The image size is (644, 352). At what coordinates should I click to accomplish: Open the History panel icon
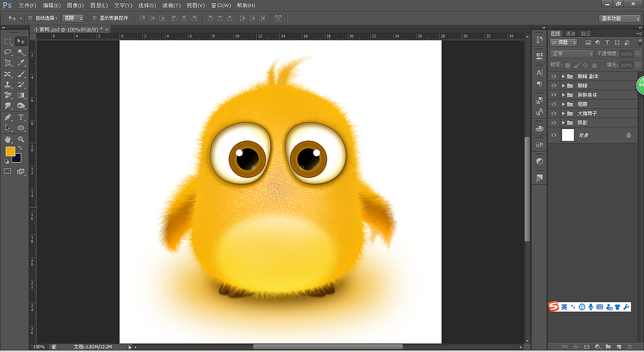tap(539, 39)
